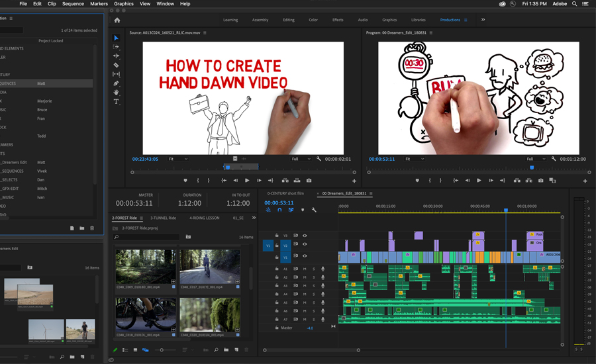Select the Track Select Forward tool
Viewport: 596px width, 364px height.
[x=117, y=47]
